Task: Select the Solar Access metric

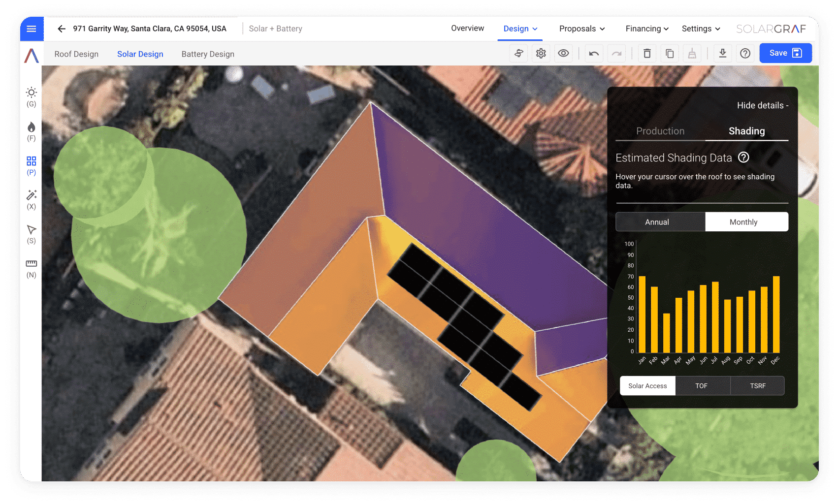Action: [x=647, y=386]
